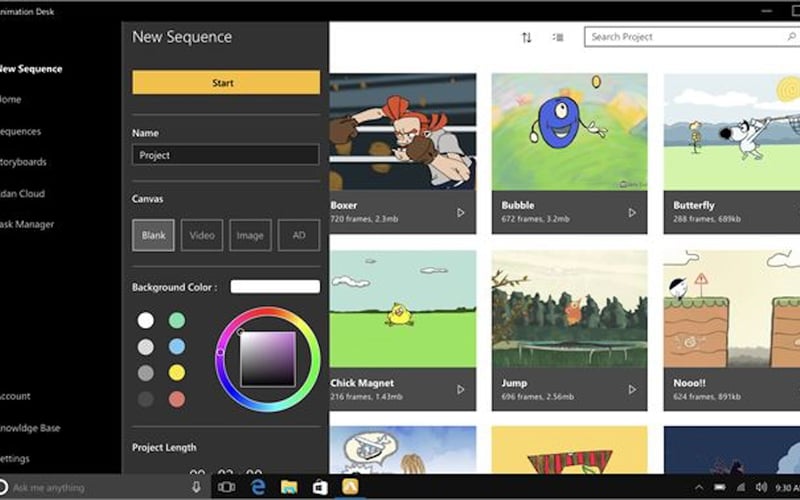
Task: Pick the white color swatch
Action: [x=145, y=320]
